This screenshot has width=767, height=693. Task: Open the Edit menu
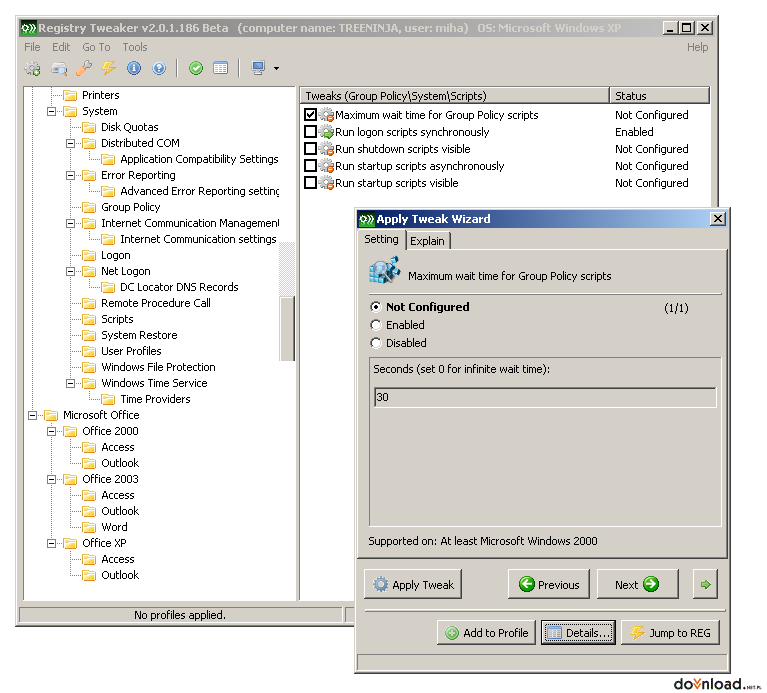[x=61, y=47]
